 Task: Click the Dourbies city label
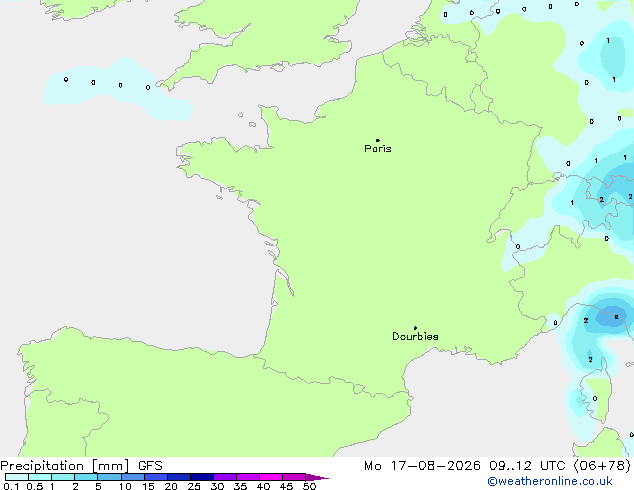pyautogui.click(x=415, y=336)
